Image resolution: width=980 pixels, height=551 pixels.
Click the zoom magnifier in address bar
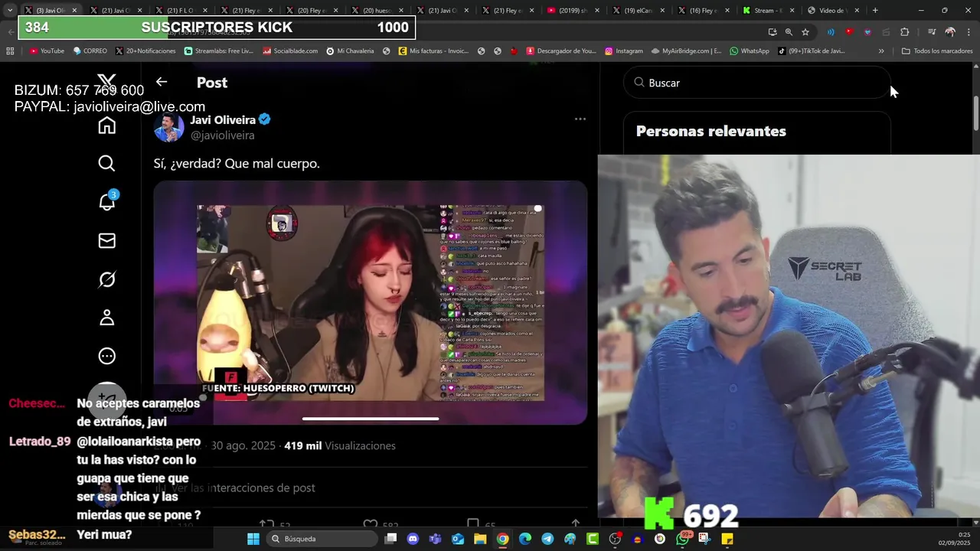pos(789,32)
